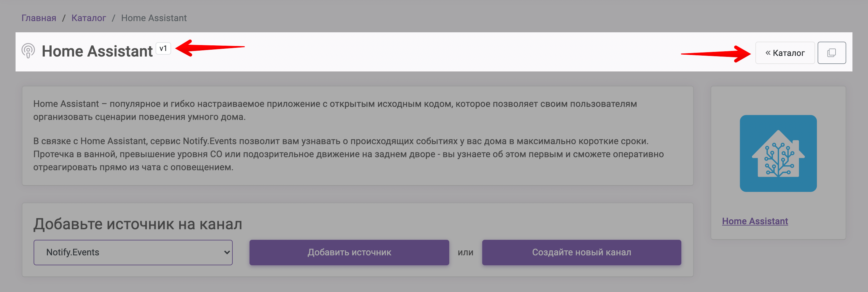Open the Главная breadcrumb link
868x292 pixels.
tap(39, 18)
